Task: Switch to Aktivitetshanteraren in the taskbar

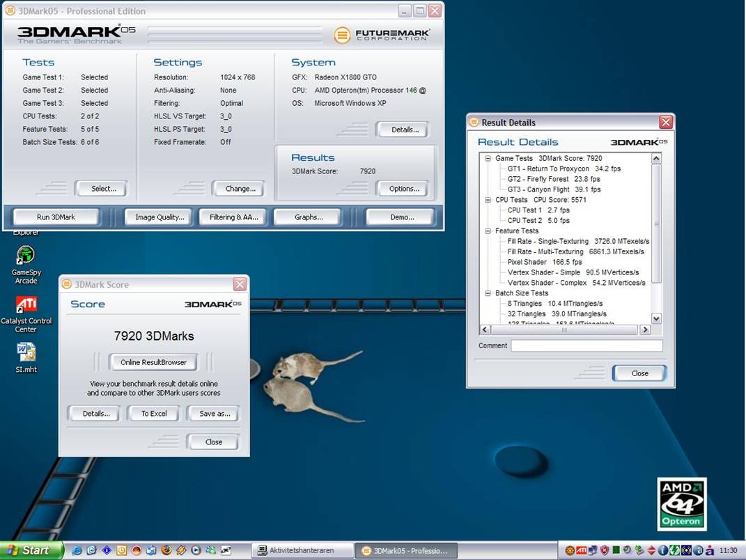Action: coord(302,550)
